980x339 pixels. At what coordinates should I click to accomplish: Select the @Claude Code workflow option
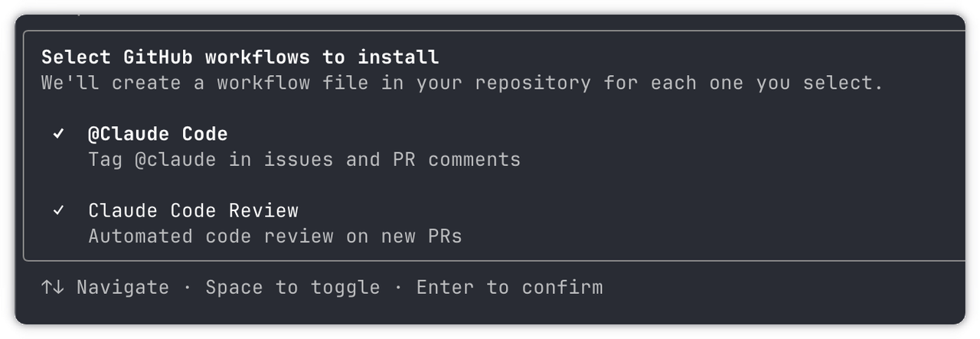coord(158,134)
